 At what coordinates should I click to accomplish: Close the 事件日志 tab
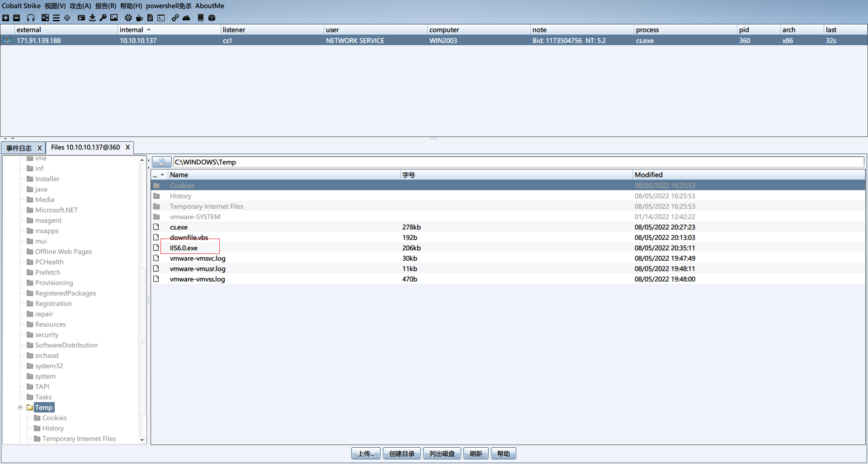[x=39, y=148]
